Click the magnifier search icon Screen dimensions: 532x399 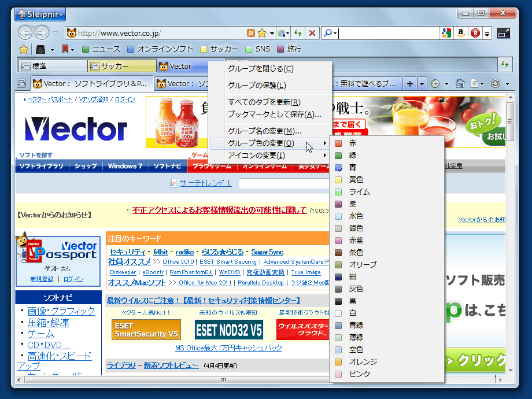(x=328, y=33)
